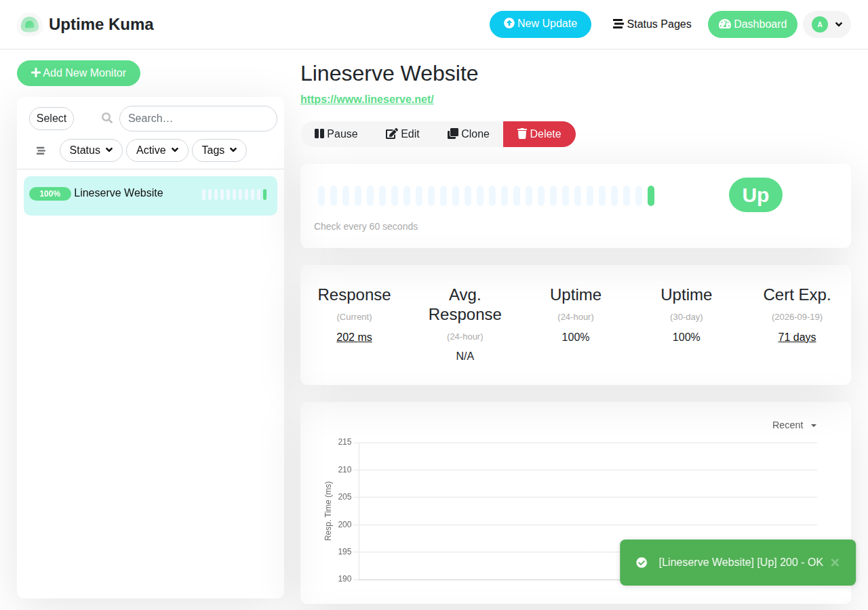Click the Uptime Kuma title text
The image size is (868, 610).
click(101, 24)
